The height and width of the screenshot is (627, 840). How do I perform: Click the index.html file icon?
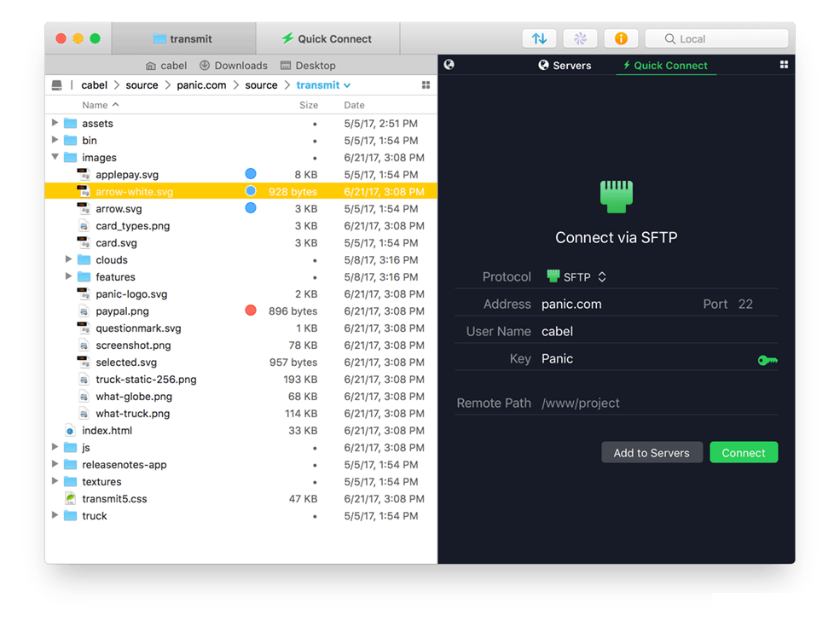[70, 430]
